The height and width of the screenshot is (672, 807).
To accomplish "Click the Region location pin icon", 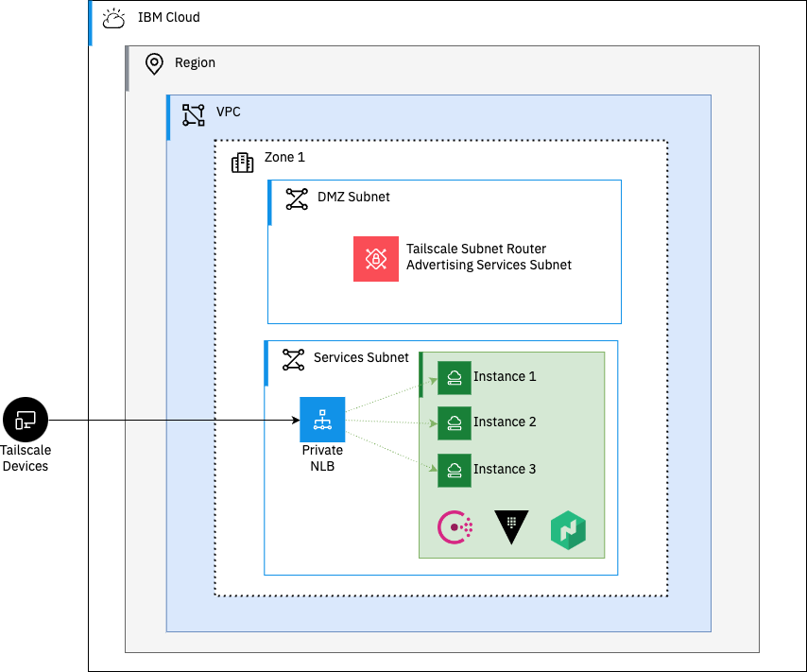I will (154, 64).
